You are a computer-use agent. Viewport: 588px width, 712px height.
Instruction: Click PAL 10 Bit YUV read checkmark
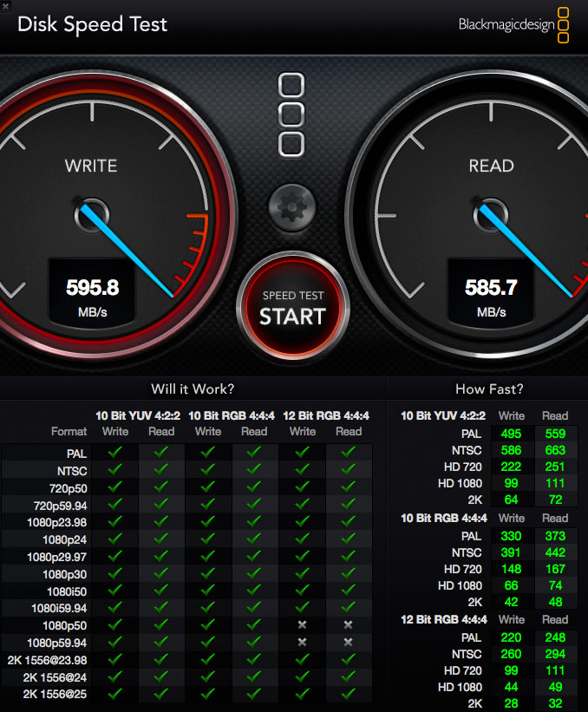coord(161,452)
